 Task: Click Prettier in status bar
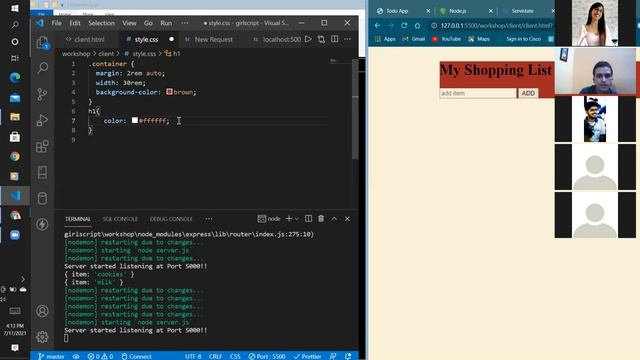pyautogui.click(x=307, y=356)
